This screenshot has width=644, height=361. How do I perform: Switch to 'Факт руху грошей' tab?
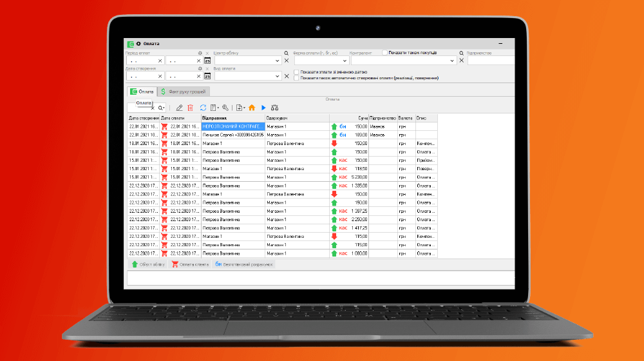tap(184, 92)
